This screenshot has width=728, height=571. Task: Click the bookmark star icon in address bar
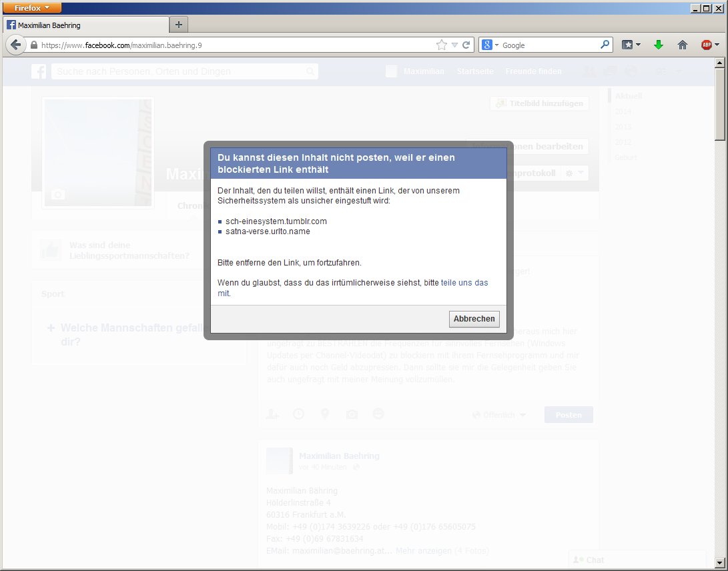[441, 45]
